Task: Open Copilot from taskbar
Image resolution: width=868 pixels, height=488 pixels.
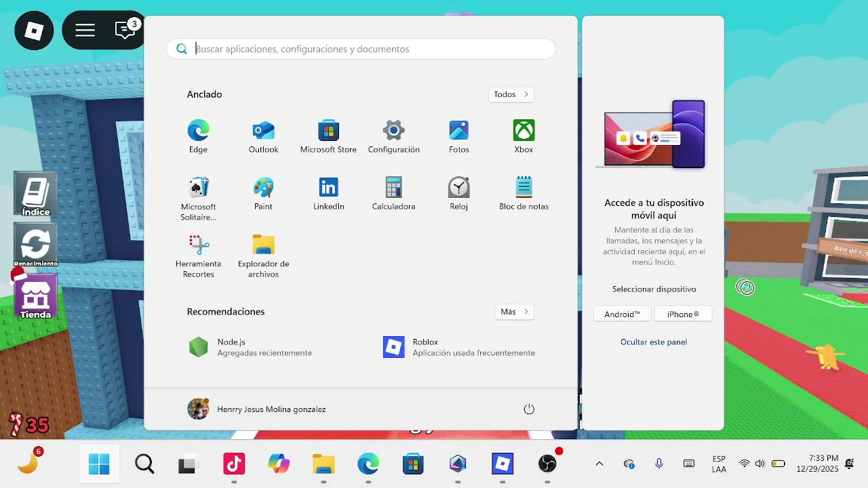Action: click(x=279, y=464)
